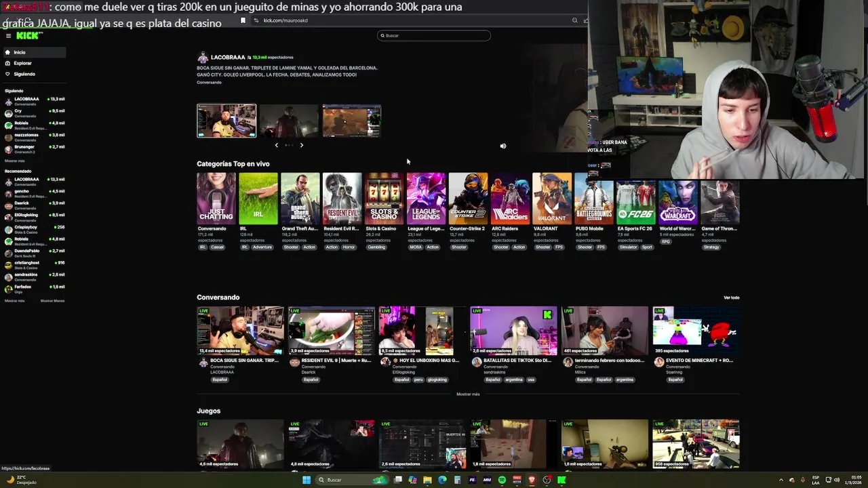Open Brave browser from the taskbar

click(532, 480)
